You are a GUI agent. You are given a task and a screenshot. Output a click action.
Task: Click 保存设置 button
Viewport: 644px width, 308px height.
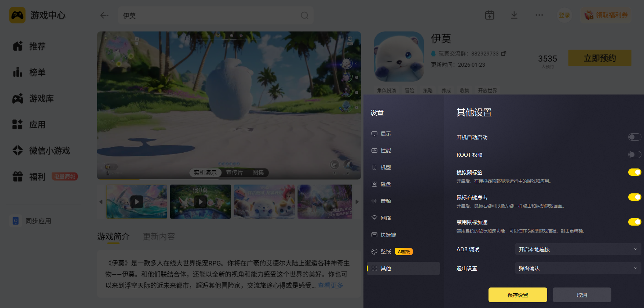coord(518,295)
